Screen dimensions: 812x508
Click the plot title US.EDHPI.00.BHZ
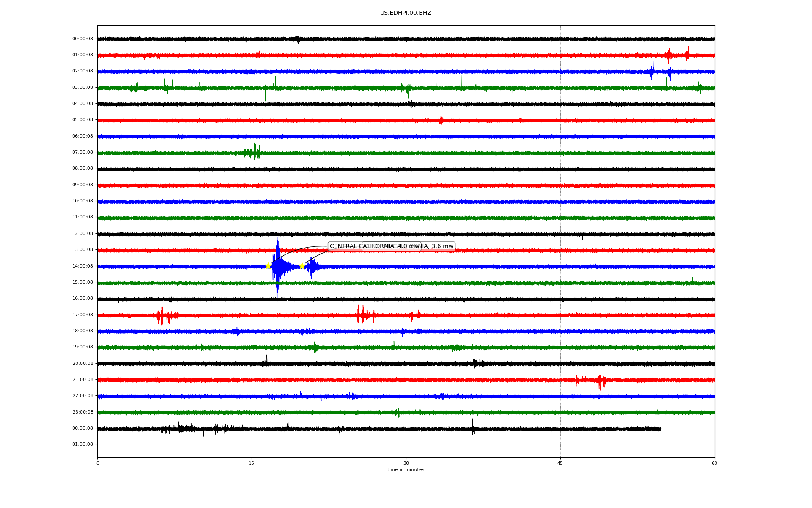pyautogui.click(x=405, y=13)
